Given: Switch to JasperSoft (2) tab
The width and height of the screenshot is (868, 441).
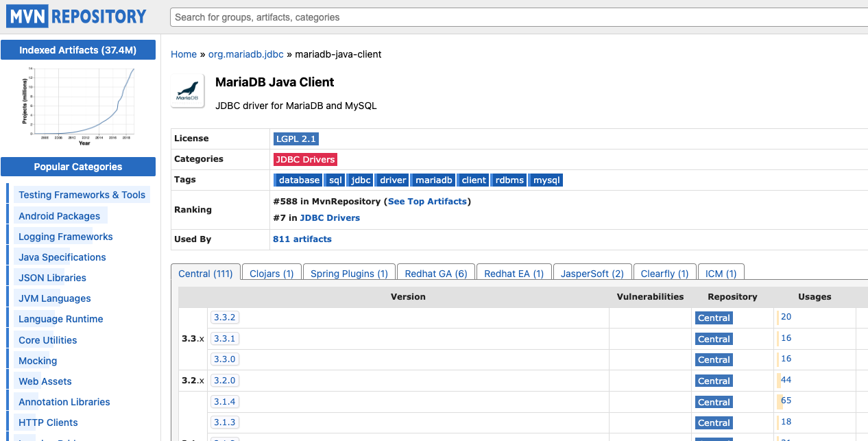Looking at the screenshot, I should 592,273.
